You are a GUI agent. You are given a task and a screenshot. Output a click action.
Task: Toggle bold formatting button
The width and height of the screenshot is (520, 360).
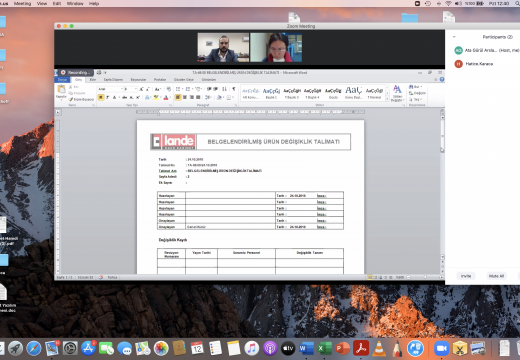tap(101, 97)
